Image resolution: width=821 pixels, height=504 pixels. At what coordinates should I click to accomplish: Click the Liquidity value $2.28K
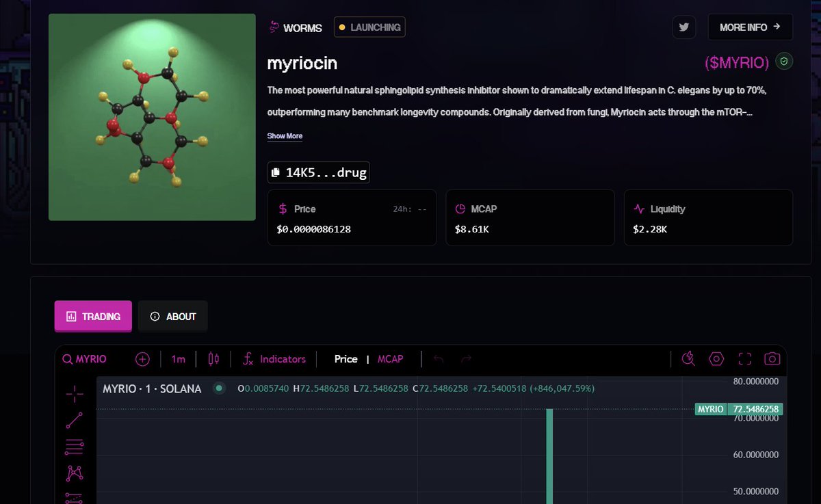[650, 229]
